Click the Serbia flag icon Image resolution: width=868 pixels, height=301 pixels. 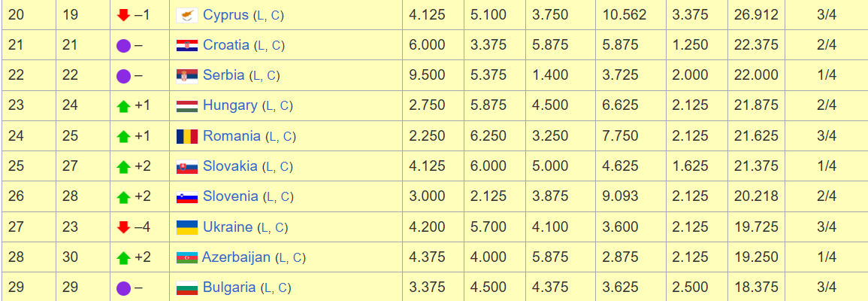[x=186, y=75]
